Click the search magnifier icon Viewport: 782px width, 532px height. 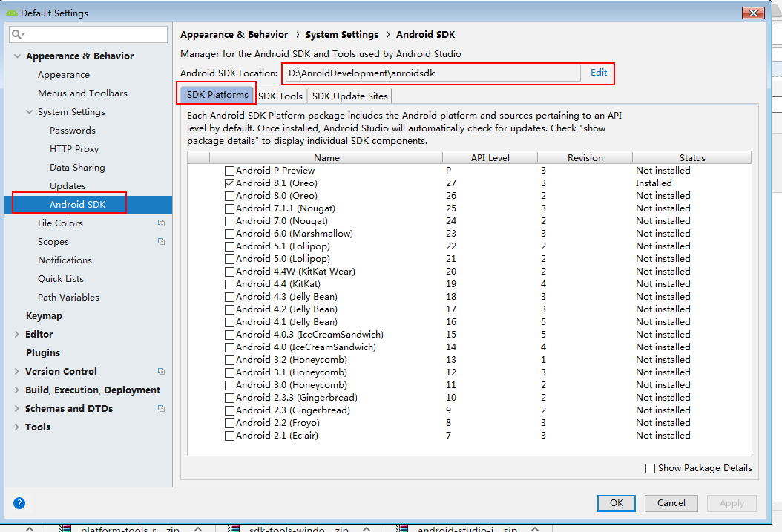coord(17,34)
